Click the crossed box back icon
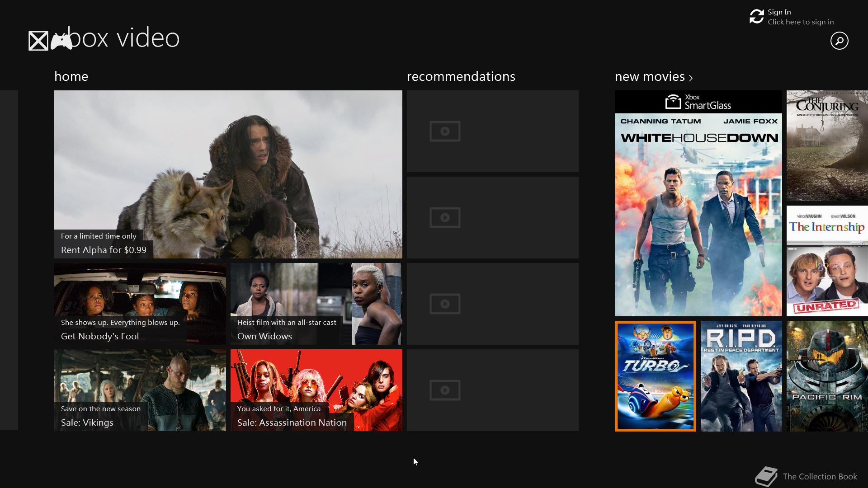868x488 pixels. 38,41
